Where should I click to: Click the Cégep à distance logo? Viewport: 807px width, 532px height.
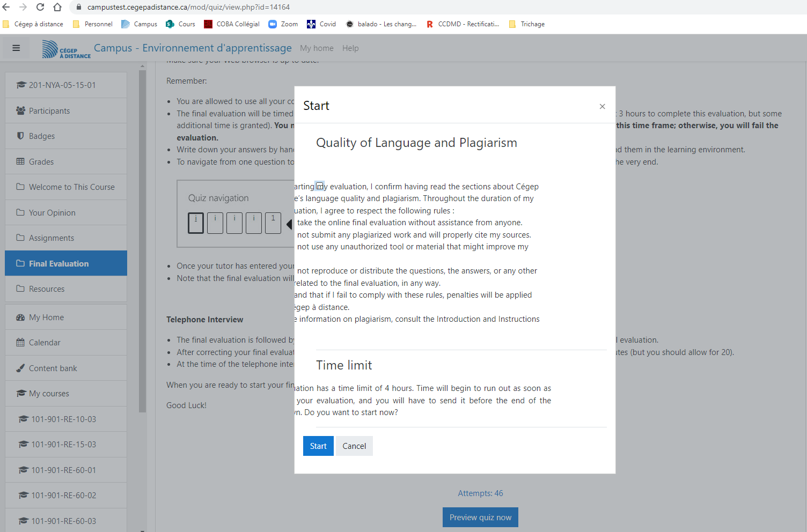coord(67,49)
